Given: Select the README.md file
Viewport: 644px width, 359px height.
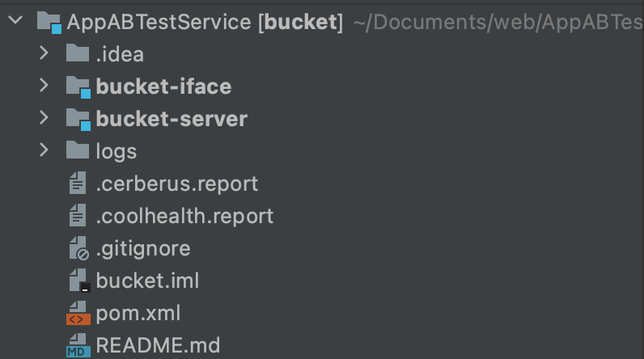Looking at the screenshot, I should [x=158, y=345].
